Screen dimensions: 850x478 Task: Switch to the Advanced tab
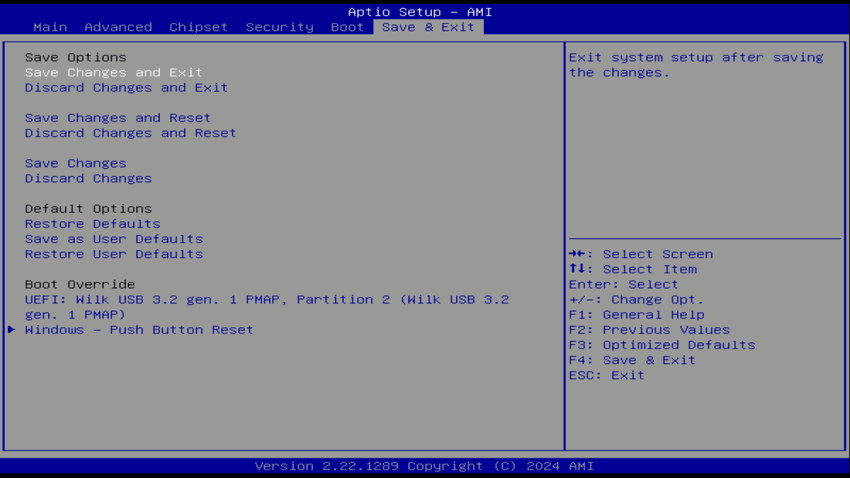(x=118, y=27)
